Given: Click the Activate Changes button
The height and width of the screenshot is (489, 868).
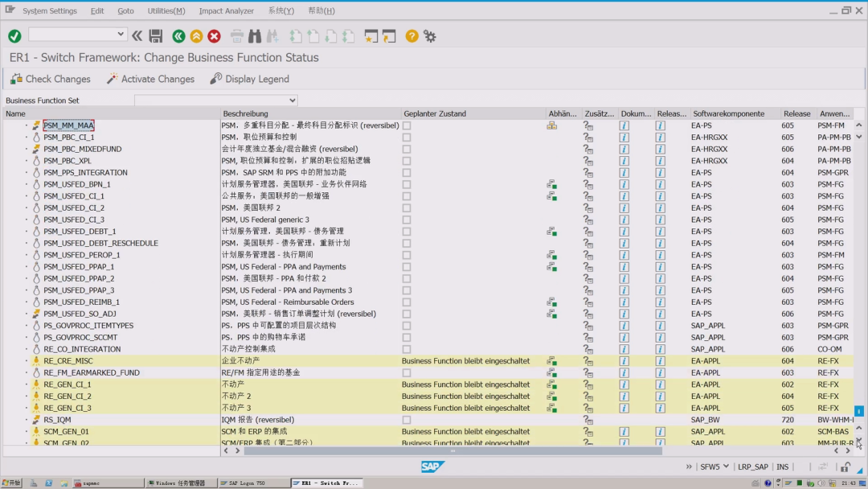Looking at the screenshot, I should [x=150, y=79].
